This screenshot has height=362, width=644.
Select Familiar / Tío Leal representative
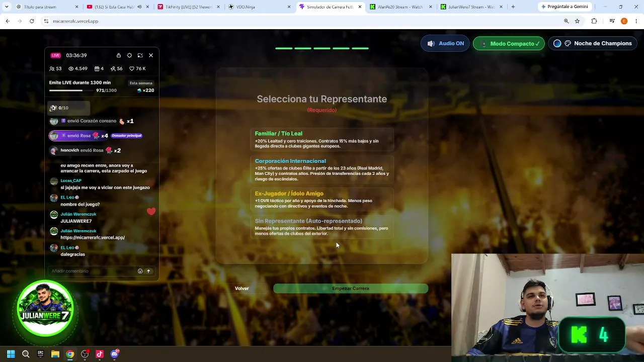coord(322,140)
